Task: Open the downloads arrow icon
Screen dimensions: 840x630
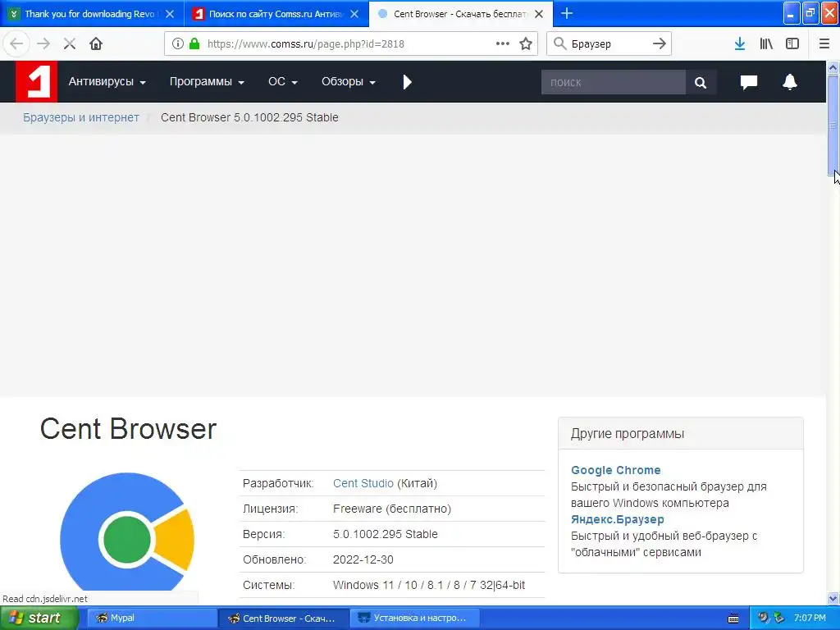Action: pyautogui.click(x=740, y=44)
